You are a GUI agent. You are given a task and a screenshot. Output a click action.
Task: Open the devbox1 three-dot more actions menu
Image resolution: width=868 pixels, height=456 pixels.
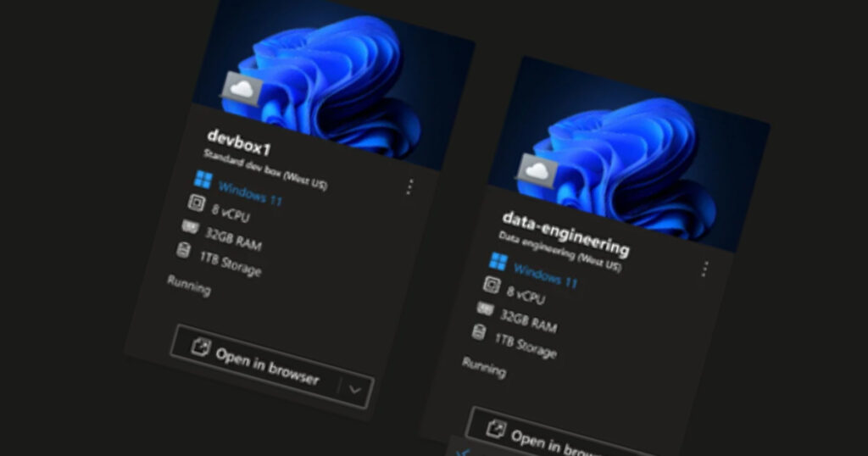tap(409, 187)
